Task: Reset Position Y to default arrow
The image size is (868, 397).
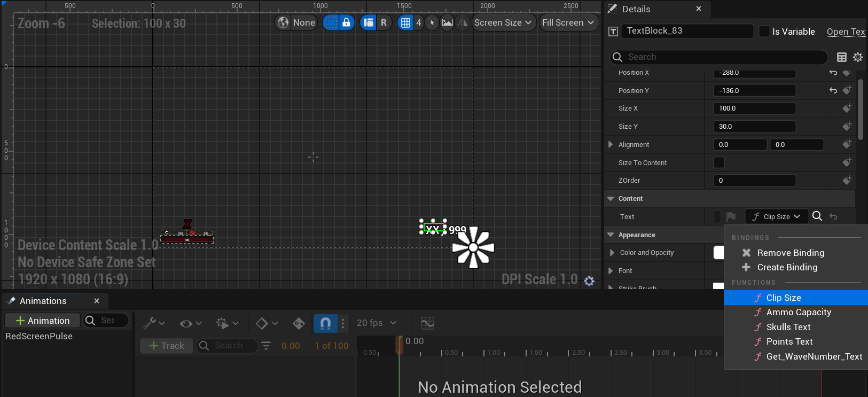Action: click(833, 90)
